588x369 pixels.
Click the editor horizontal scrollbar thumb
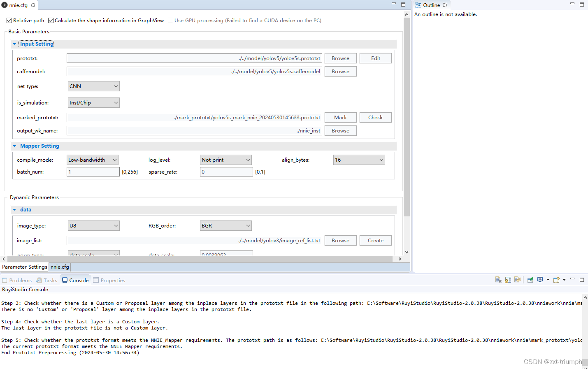click(200, 259)
